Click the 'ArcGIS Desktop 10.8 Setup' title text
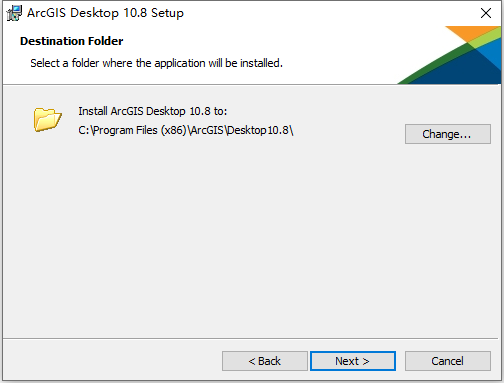This screenshot has height=383, width=504. coord(105,13)
